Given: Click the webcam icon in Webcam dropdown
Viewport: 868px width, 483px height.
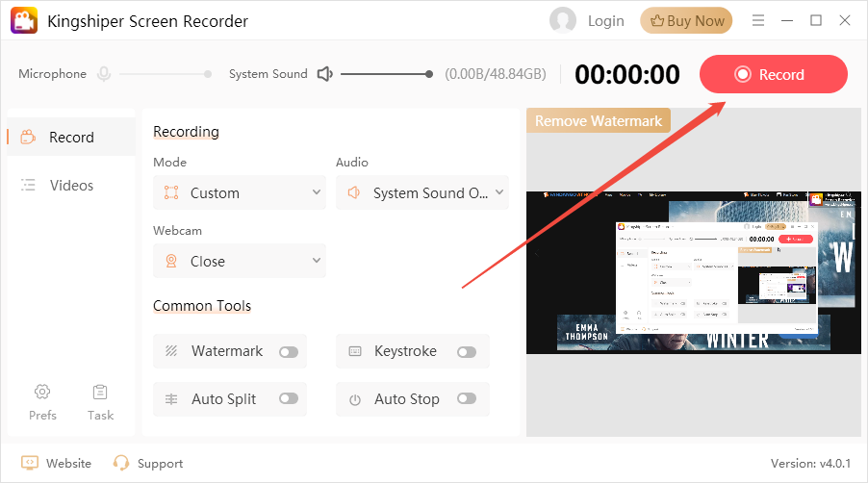Looking at the screenshot, I should 171,261.
